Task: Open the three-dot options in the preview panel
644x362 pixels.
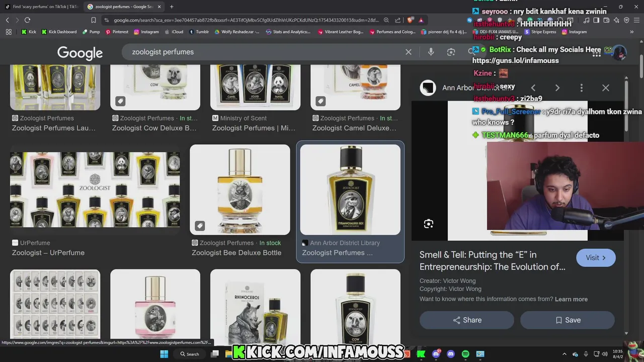Action: coord(582,88)
